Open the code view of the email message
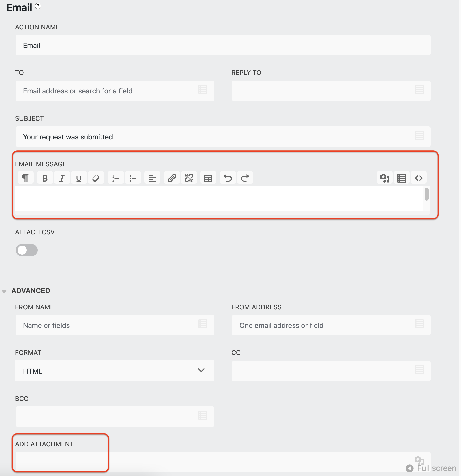461x476 pixels. [418, 177]
